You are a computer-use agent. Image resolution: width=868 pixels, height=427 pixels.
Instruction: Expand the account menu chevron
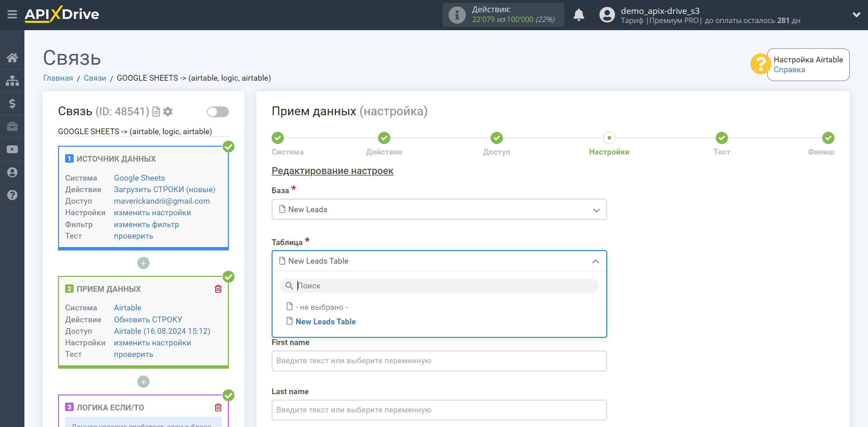pos(856,15)
